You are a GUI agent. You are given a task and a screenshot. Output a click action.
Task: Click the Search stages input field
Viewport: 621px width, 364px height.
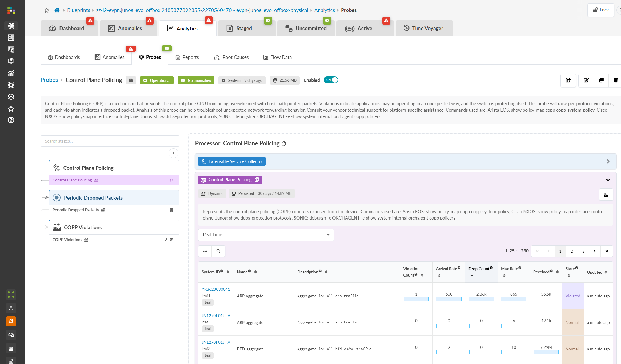click(x=110, y=141)
